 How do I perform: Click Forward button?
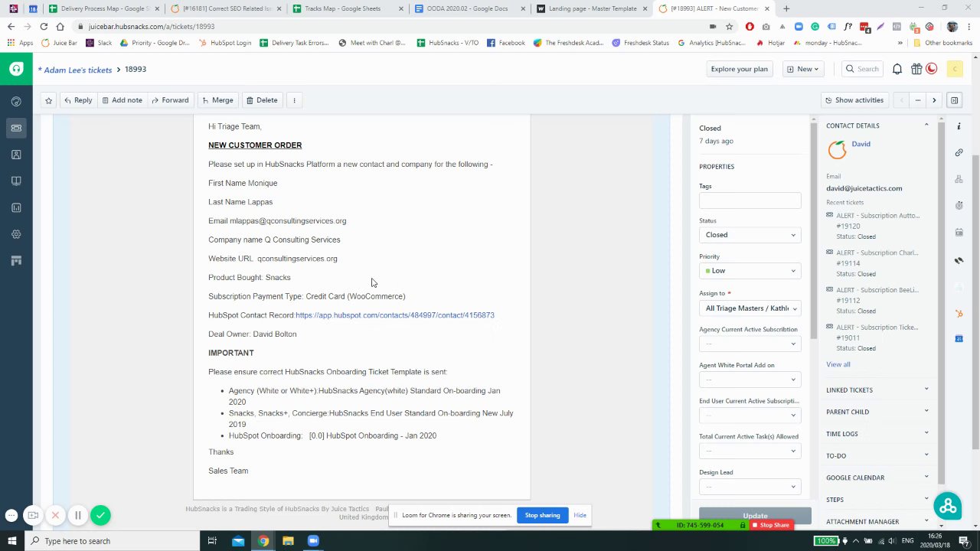[x=170, y=100]
